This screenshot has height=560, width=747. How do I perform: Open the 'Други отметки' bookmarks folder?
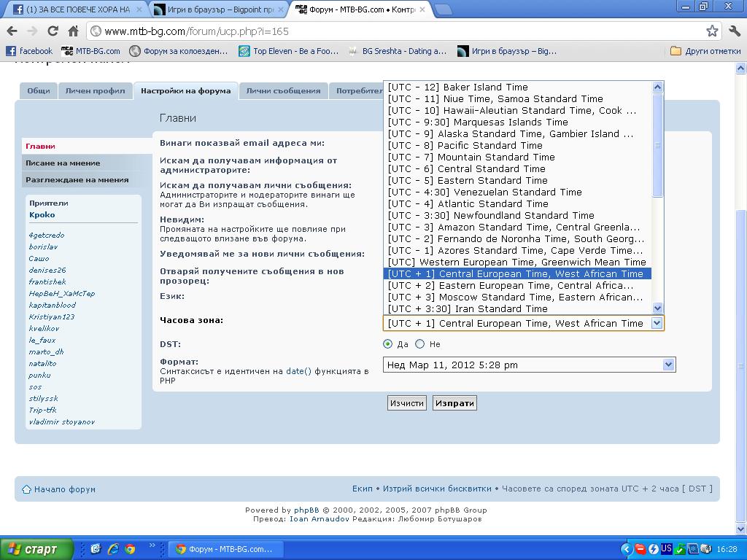click(705, 51)
